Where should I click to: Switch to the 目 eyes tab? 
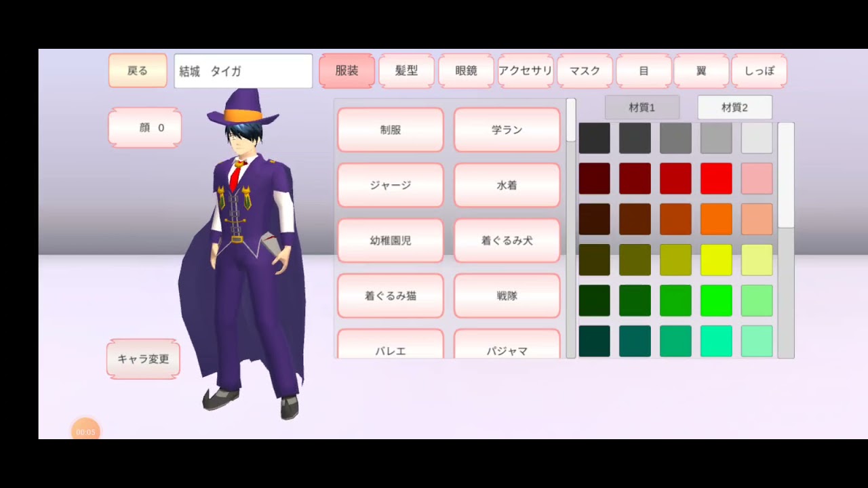(x=644, y=70)
